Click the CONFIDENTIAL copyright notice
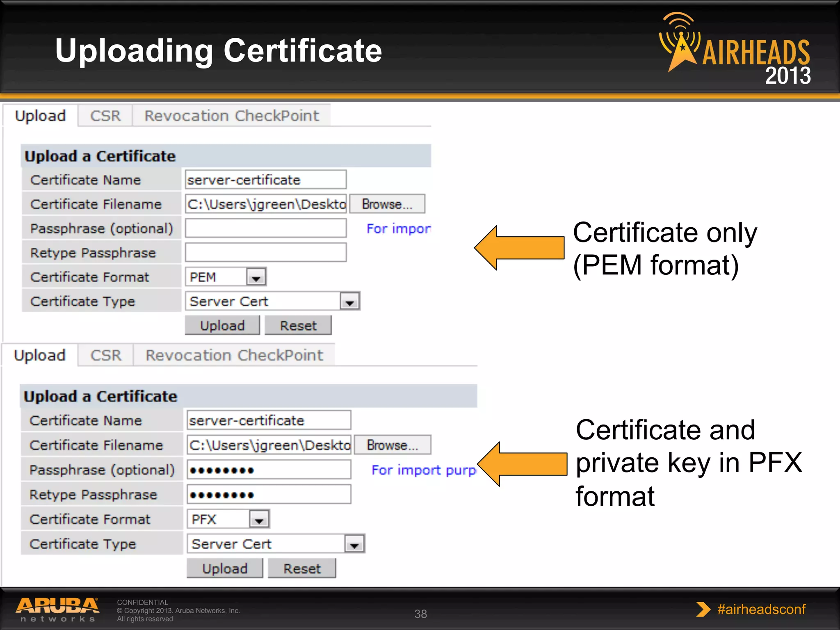Image resolution: width=840 pixels, height=630 pixels. pyautogui.click(x=178, y=610)
